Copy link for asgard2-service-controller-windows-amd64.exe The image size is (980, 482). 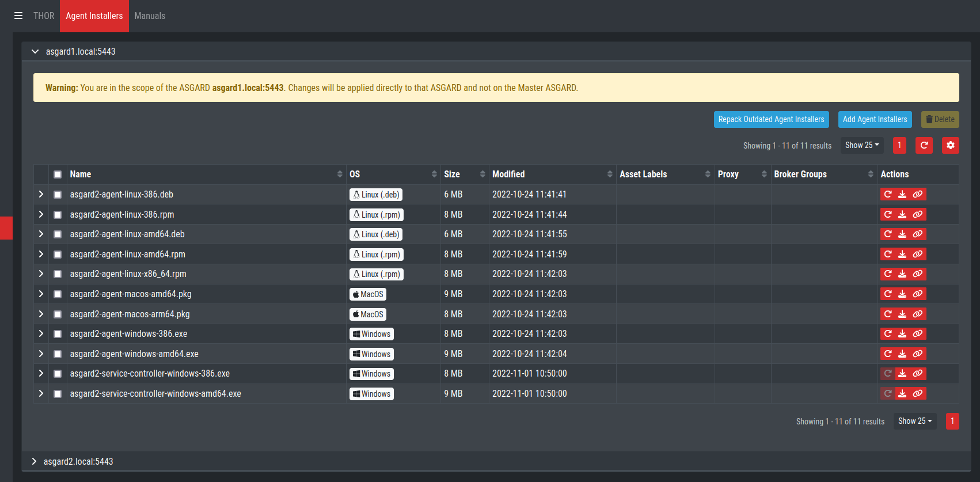(918, 394)
